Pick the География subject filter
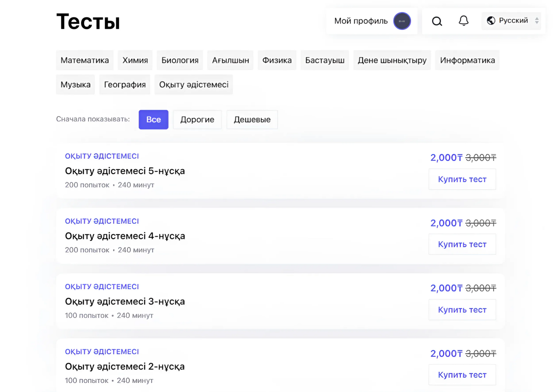This screenshot has height=392, width=556. tap(125, 85)
